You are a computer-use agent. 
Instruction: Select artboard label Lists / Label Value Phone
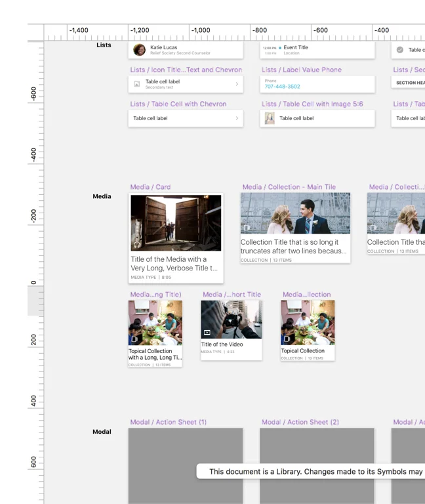pos(302,70)
